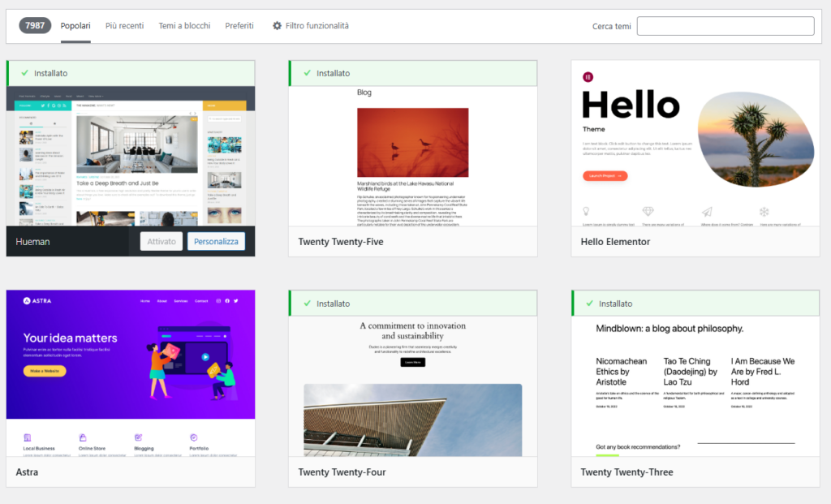Click the Astra logo in the purple preview
The height and width of the screenshot is (504, 831).
pos(28,300)
